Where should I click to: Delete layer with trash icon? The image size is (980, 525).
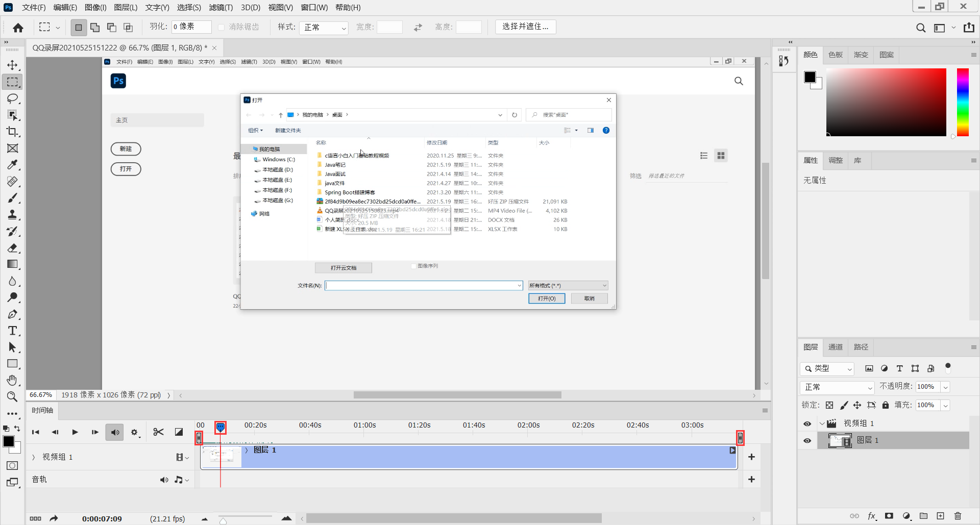958,516
